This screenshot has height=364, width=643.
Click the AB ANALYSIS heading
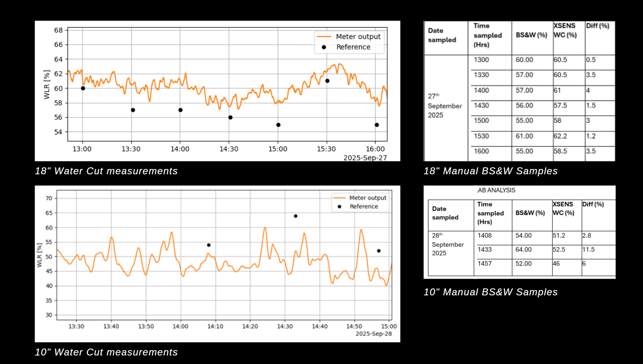(496, 190)
